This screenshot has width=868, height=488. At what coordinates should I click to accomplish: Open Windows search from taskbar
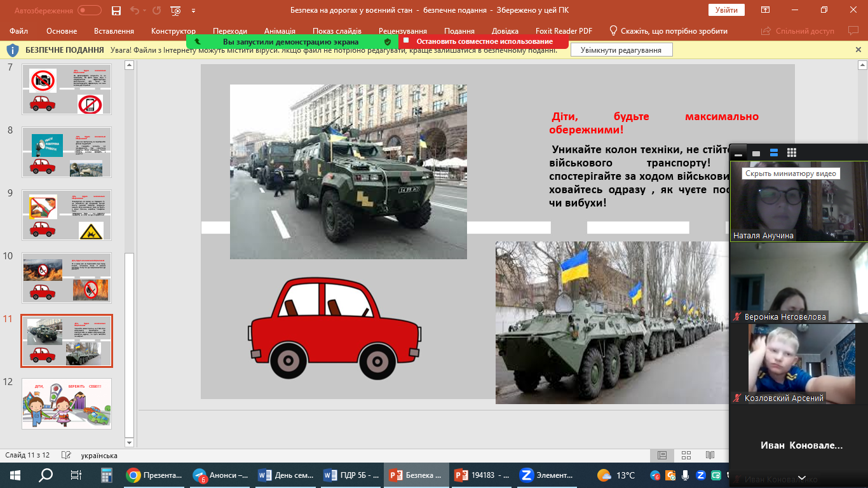pyautogui.click(x=46, y=475)
